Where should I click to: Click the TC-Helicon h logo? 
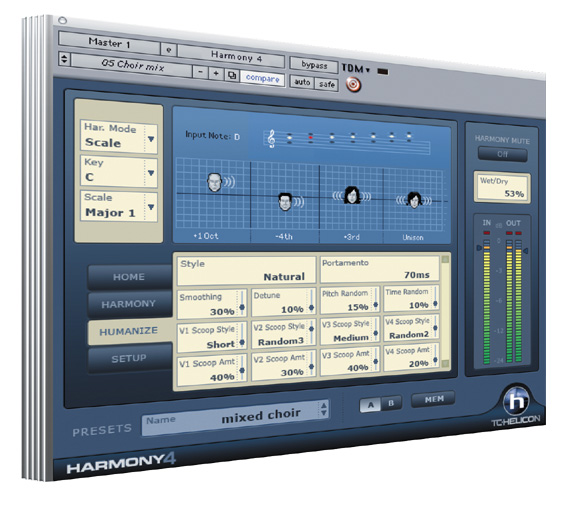click(516, 401)
